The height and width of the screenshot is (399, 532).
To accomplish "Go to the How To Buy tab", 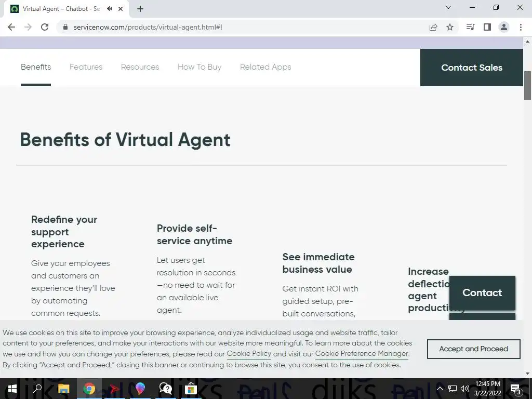I will pyautogui.click(x=199, y=67).
